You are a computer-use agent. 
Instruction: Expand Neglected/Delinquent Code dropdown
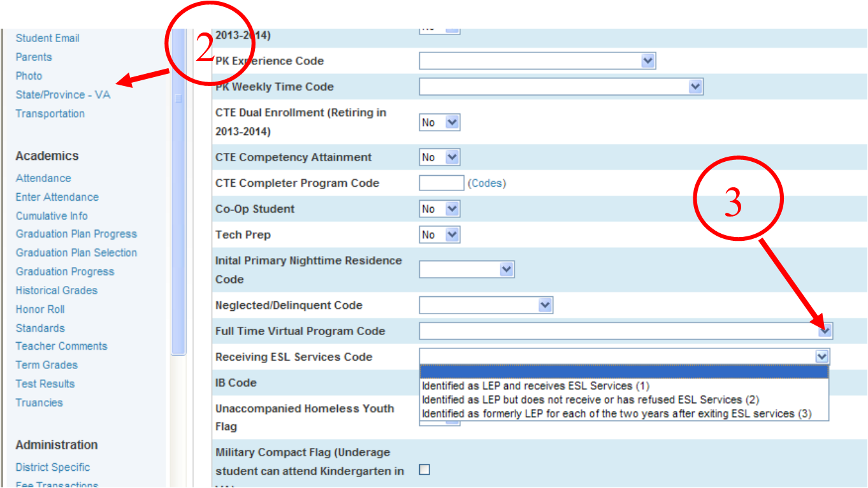click(486, 305)
